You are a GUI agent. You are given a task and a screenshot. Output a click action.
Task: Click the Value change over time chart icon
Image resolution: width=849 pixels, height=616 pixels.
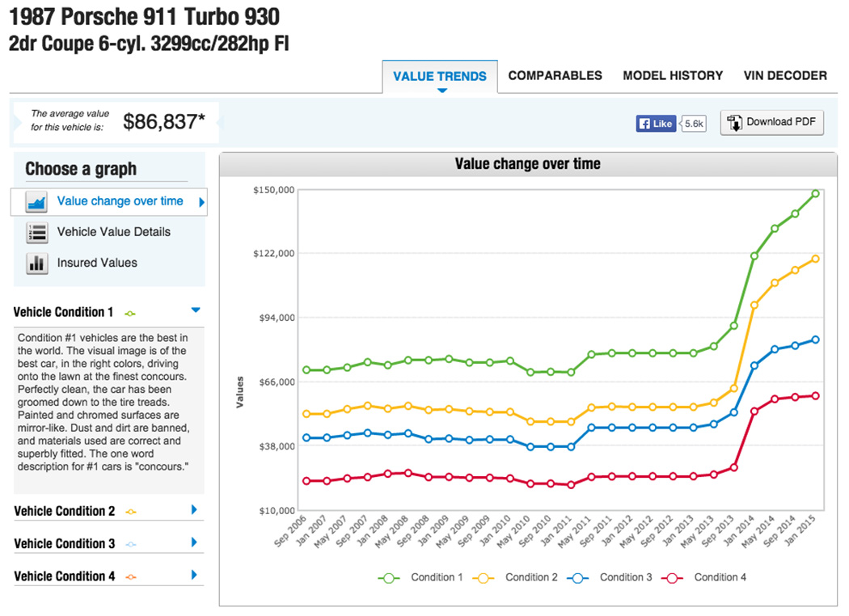(x=37, y=202)
